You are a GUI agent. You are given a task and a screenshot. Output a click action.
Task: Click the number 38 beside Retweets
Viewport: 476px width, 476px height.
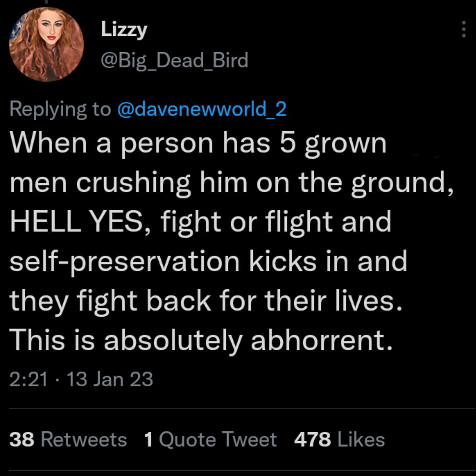tap(22, 440)
